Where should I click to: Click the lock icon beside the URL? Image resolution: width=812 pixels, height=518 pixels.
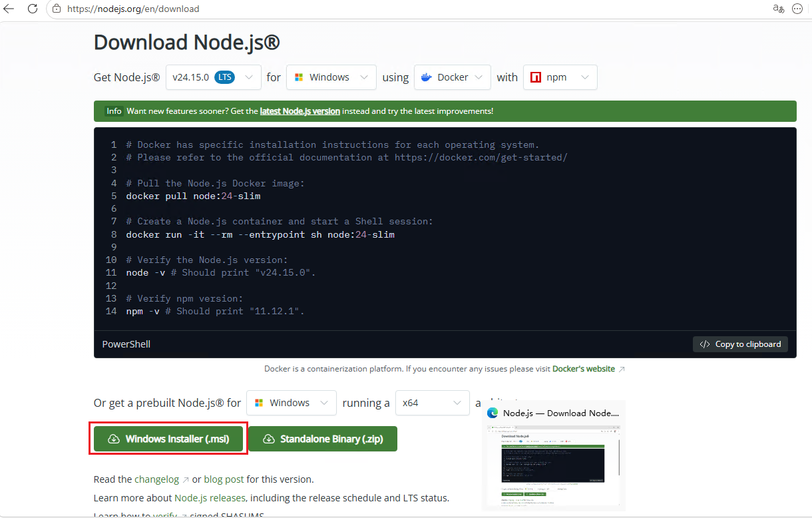(57, 9)
